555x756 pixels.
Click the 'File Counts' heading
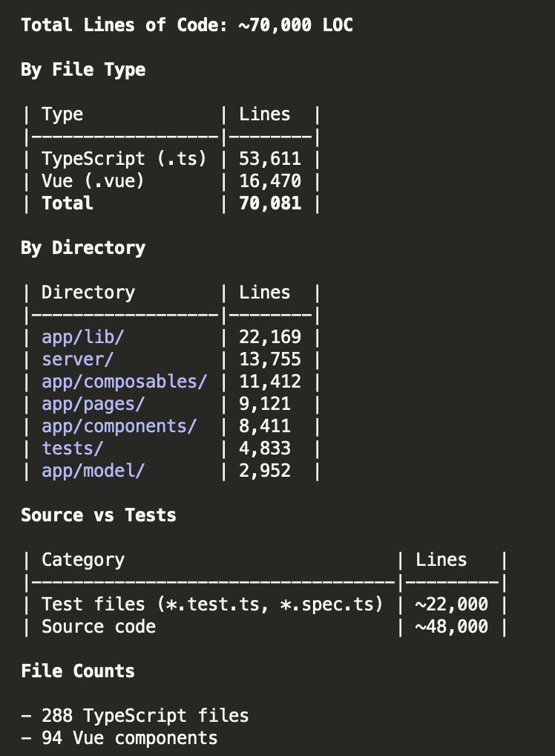coord(78,671)
